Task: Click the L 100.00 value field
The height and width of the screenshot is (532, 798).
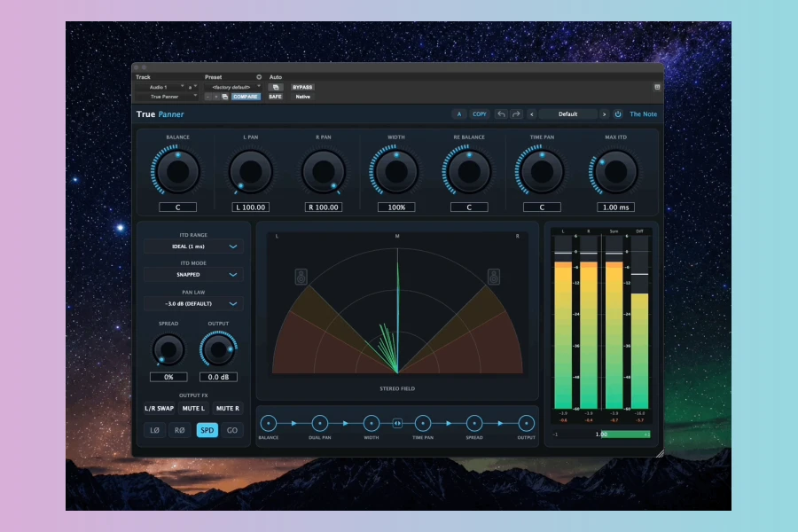Action: 250,207
